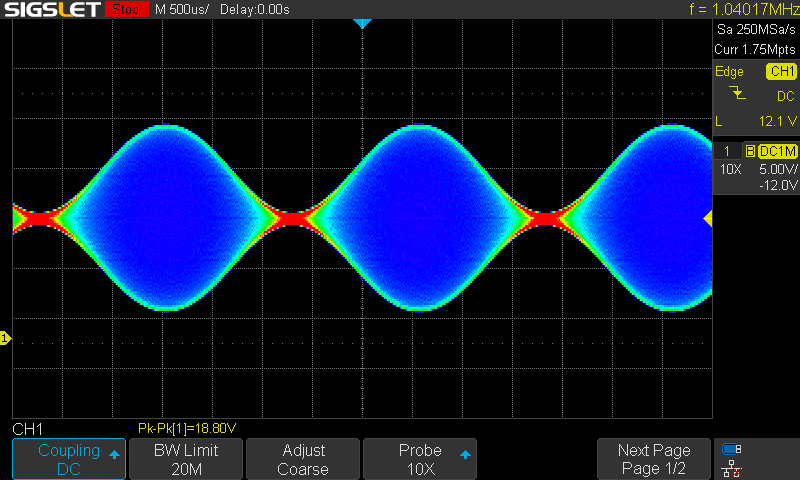Click the blue trigger position marker at top
This screenshot has width=800, height=480.
[362, 23]
